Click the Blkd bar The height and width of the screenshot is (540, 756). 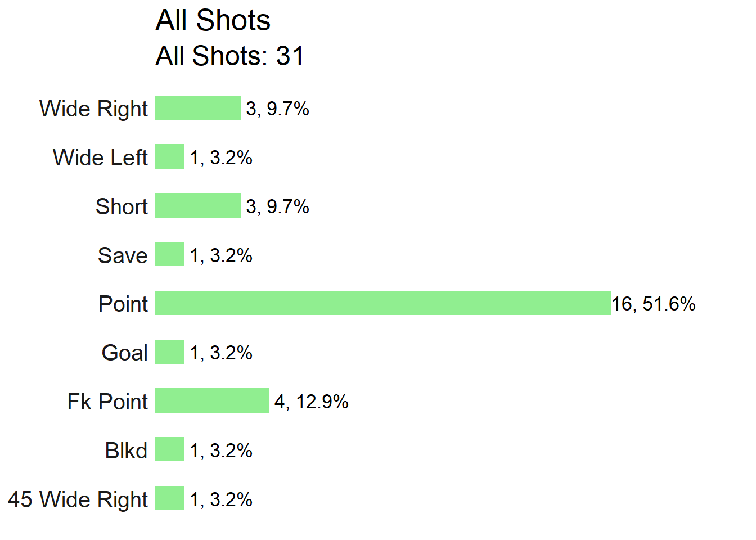169,449
